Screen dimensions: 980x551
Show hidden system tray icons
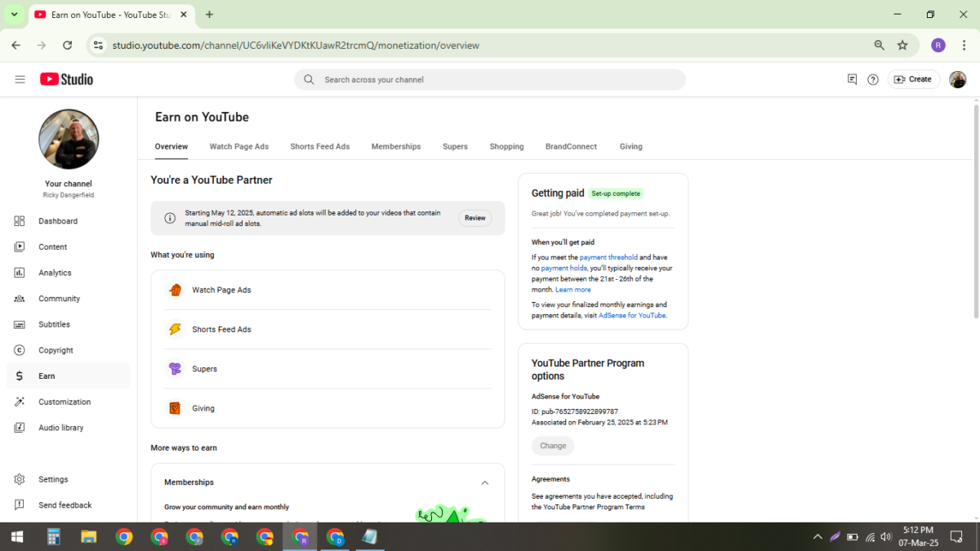pyautogui.click(x=817, y=536)
